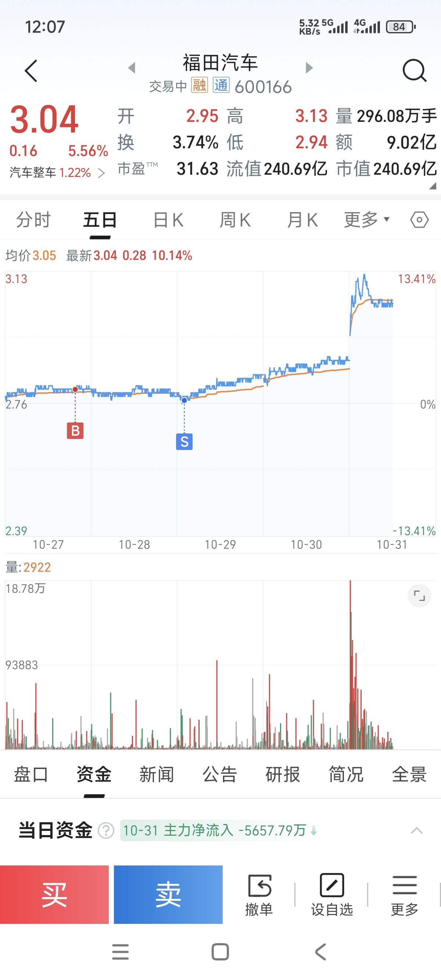The height and width of the screenshot is (980, 441).
Task: Switch to the 日K chart tab
Action: point(168,220)
